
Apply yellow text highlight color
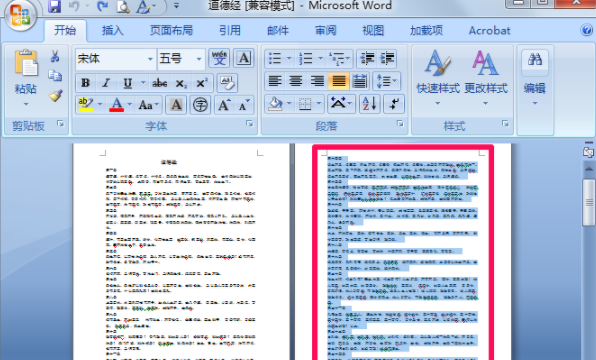click(x=86, y=105)
